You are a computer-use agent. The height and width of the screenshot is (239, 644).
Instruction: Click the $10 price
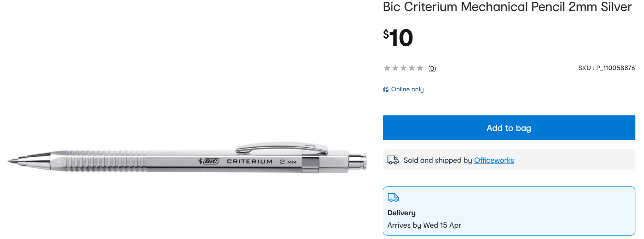398,37
